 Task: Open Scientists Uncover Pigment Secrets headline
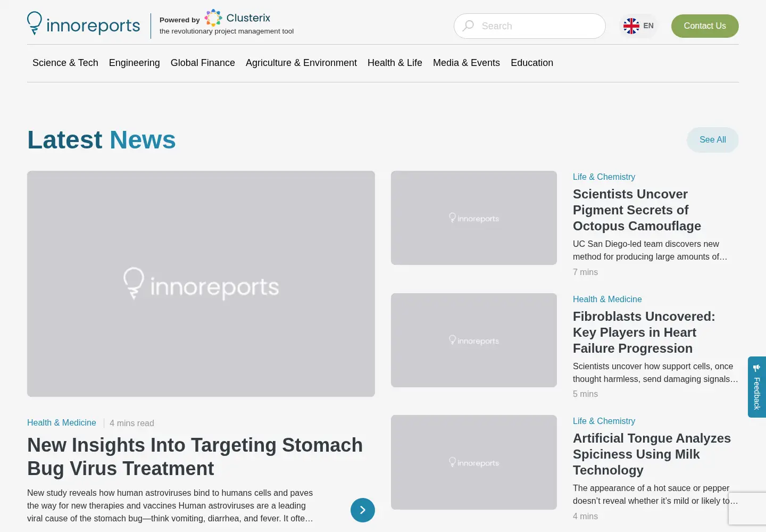click(x=637, y=210)
